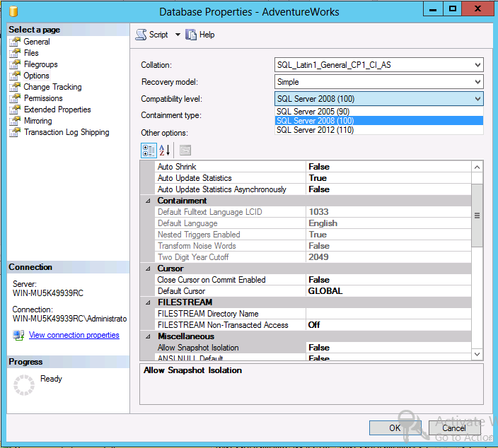Open the General page
Image resolution: width=498 pixels, height=448 pixels.
(37, 42)
